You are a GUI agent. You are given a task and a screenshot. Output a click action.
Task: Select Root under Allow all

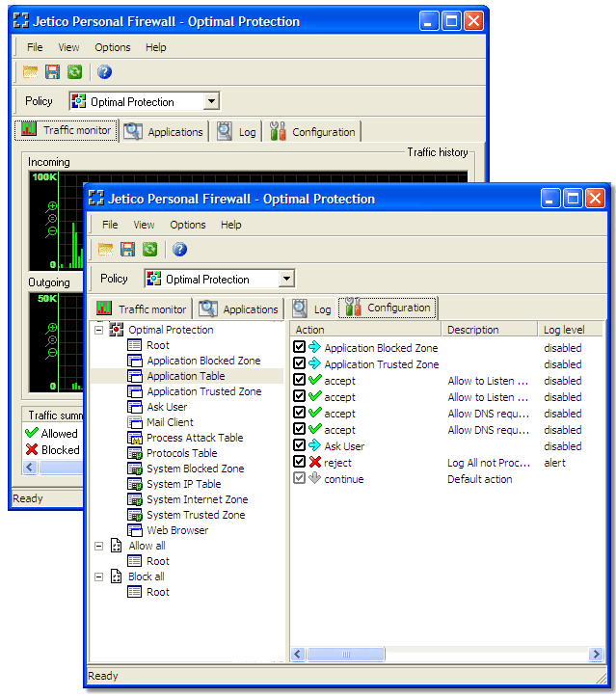[x=158, y=561]
